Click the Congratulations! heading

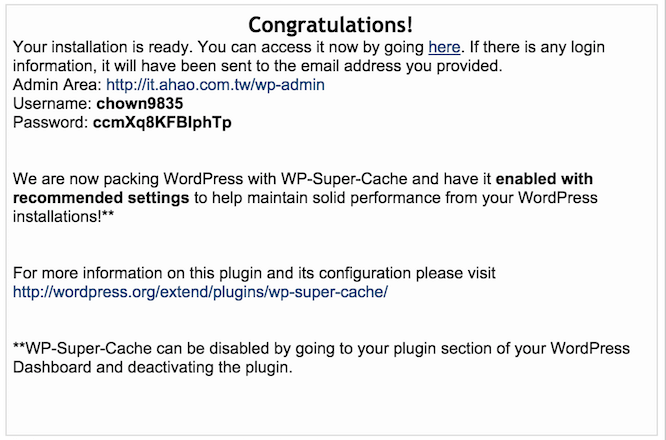click(330, 25)
